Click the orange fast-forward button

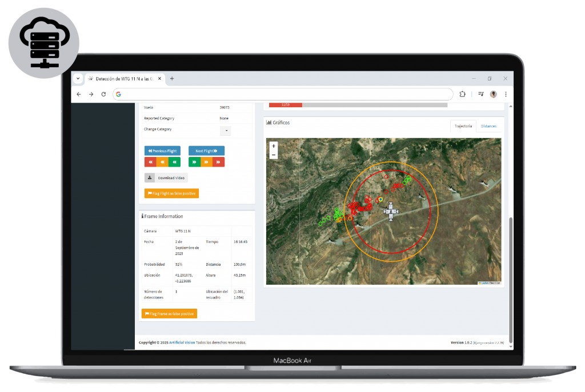[x=206, y=162]
